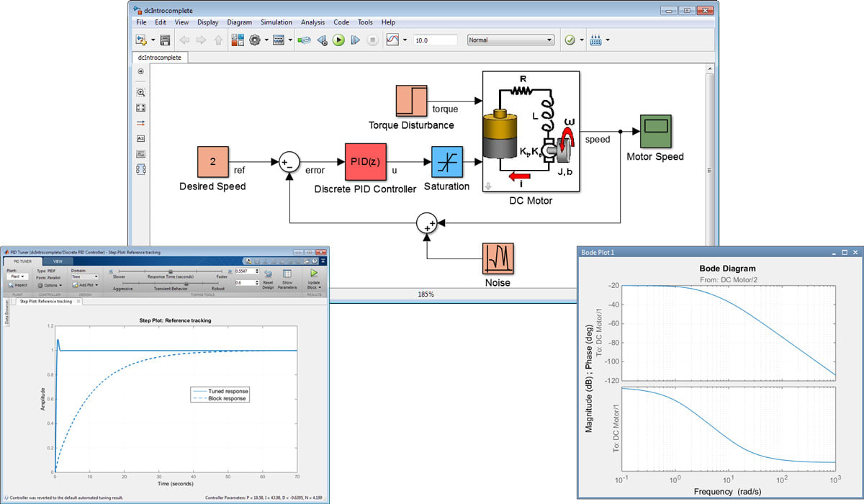This screenshot has height=504, width=864.
Task: Run the simulation with the green play button
Action: (338, 40)
